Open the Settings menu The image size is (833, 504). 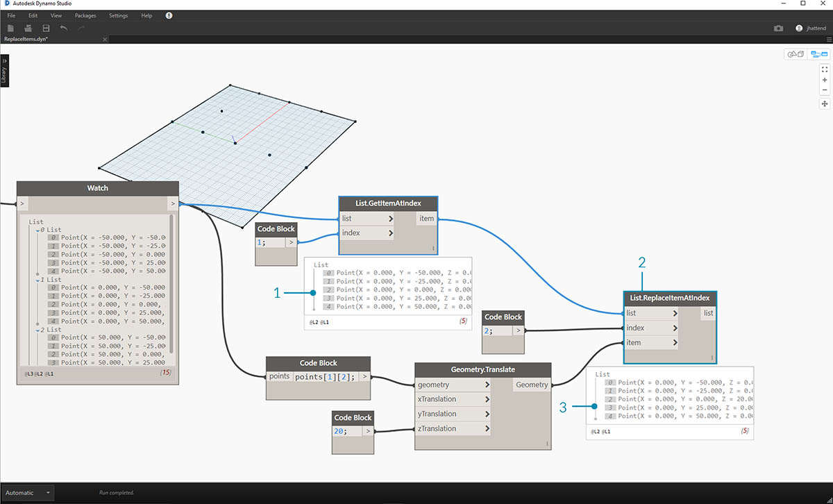[x=118, y=15]
